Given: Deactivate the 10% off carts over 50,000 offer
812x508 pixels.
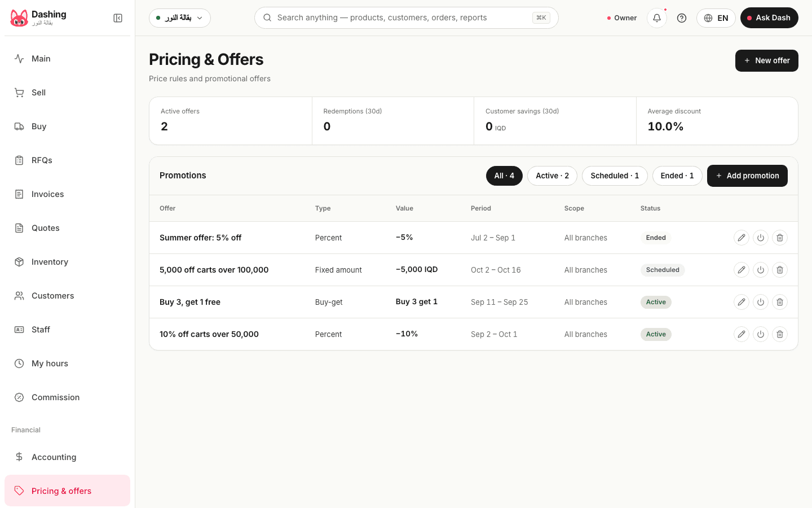Looking at the screenshot, I should click(761, 334).
